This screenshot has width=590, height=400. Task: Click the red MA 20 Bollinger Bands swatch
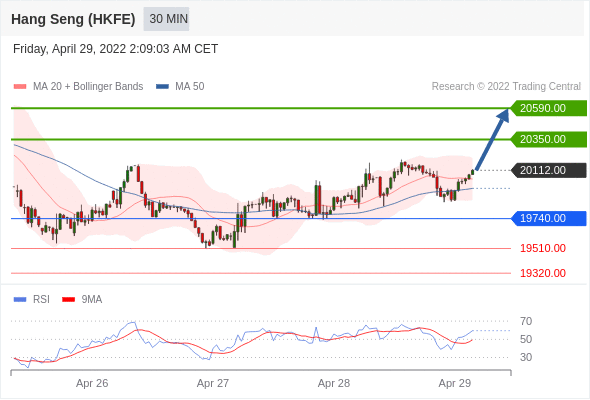[20, 87]
